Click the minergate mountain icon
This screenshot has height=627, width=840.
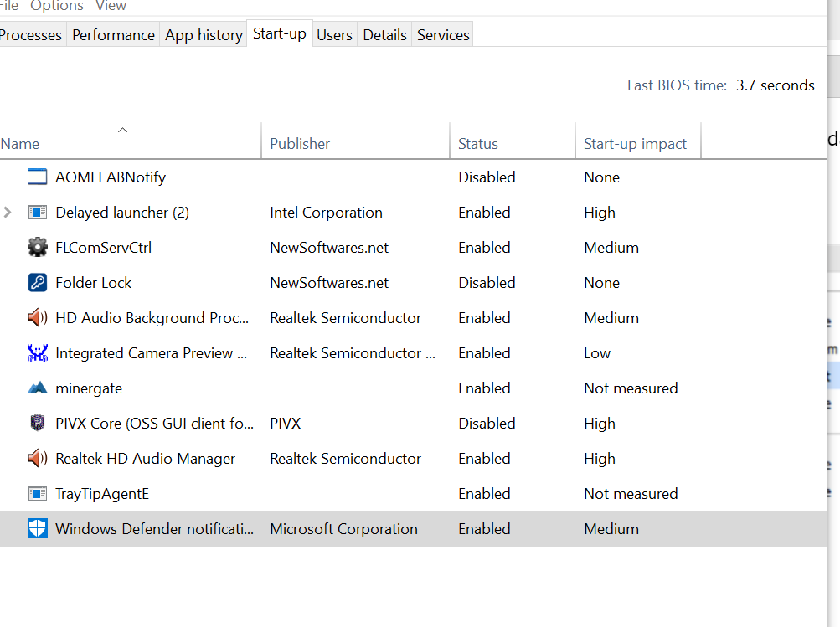click(38, 388)
